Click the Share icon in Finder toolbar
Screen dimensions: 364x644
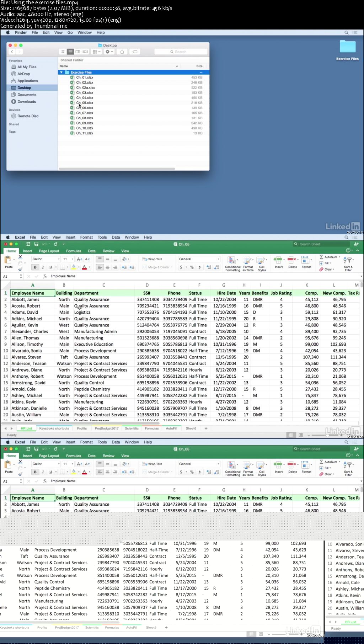pyautogui.click(x=122, y=52)
